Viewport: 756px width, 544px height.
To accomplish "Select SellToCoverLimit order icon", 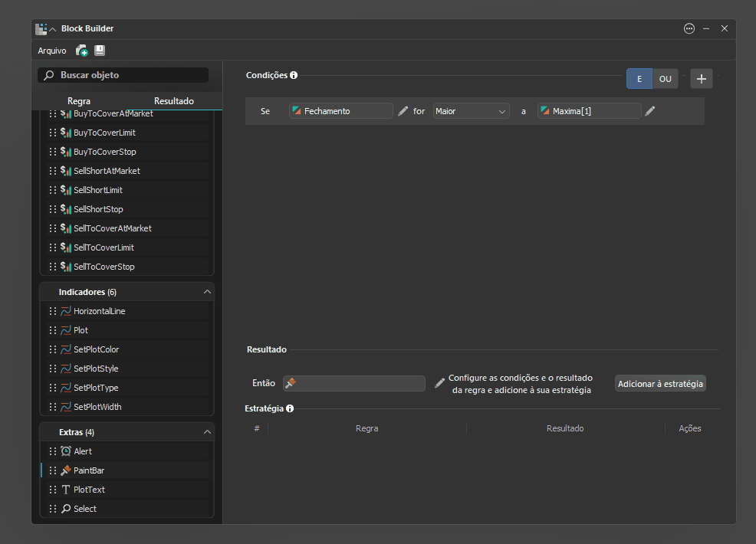I will (x=66, y=247).
